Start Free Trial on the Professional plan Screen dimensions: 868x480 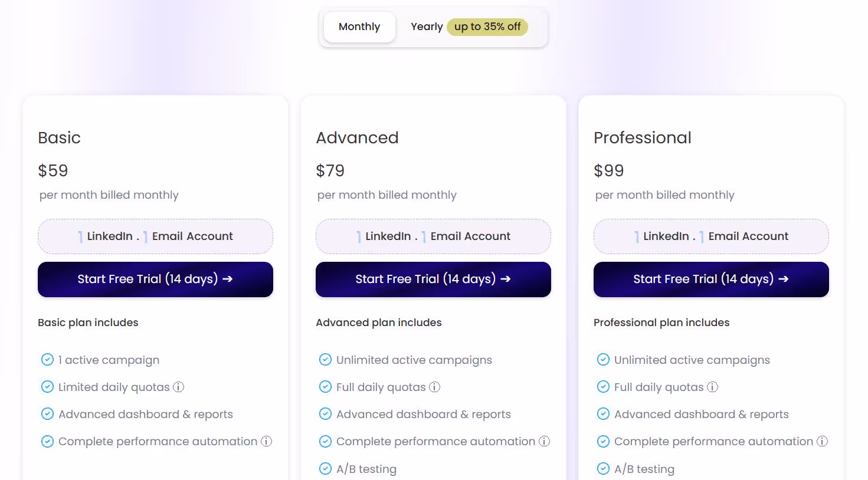pyautogui.click(x=711, y=279)
